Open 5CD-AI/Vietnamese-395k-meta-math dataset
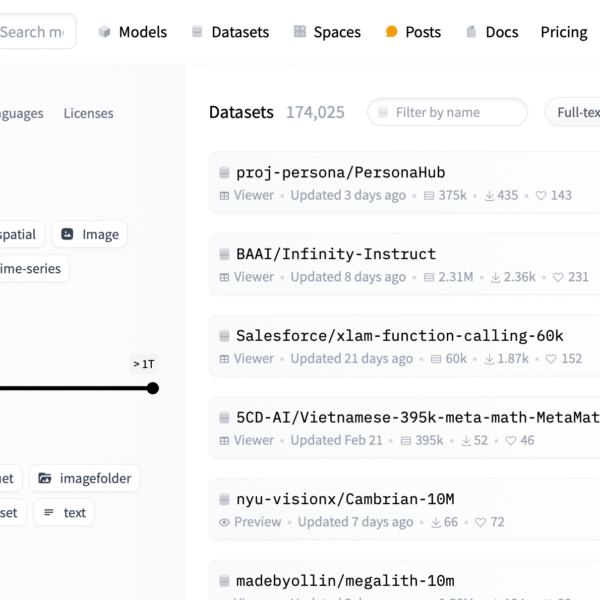Image resolution: width=600 pixels, height=600 pixels. pyautogui.click(x=418, y=417)
